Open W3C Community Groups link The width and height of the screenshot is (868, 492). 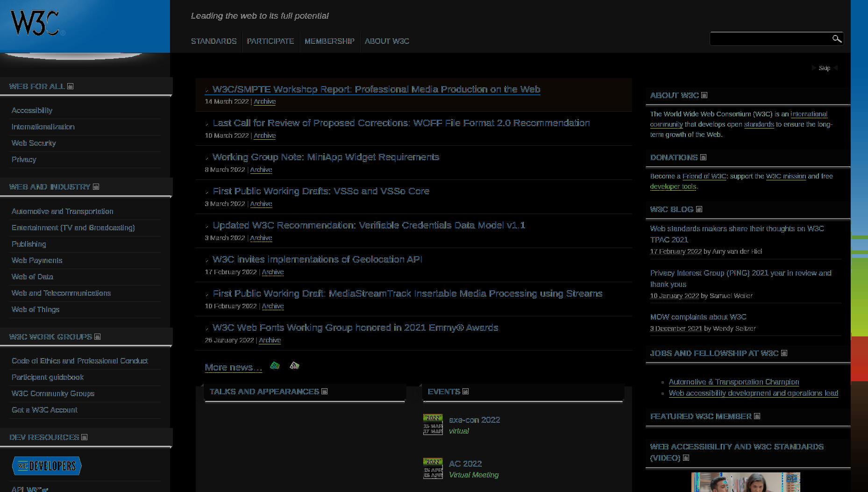[53, 393]
